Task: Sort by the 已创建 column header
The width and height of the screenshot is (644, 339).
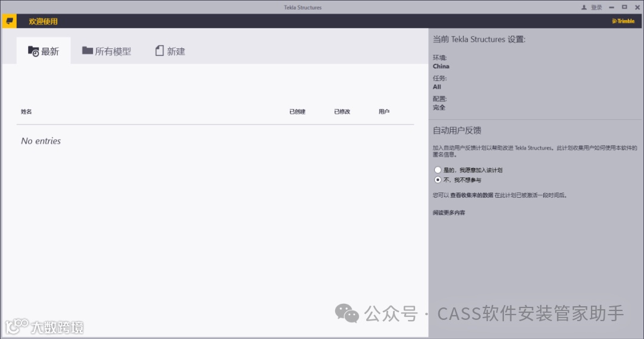Action: coord(298,111)
